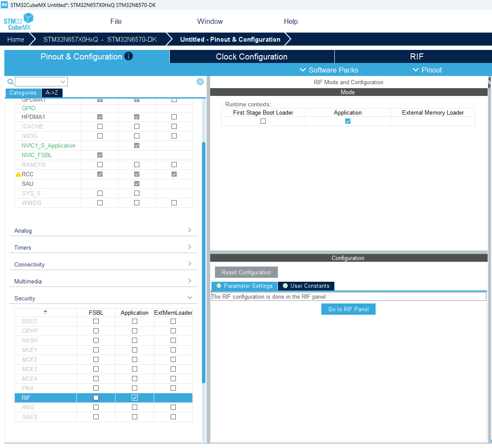The image size is (492, 448).
Task: Click the ExtMemLoader column header
Action: 173,313
